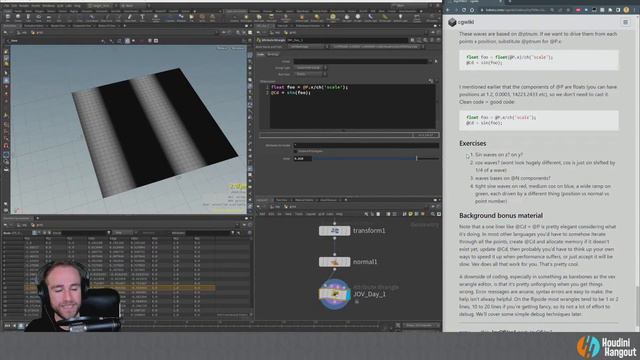Select the JOV_Day_1 attribute wrangle node

pyautogui.click(x=334, y=294)
